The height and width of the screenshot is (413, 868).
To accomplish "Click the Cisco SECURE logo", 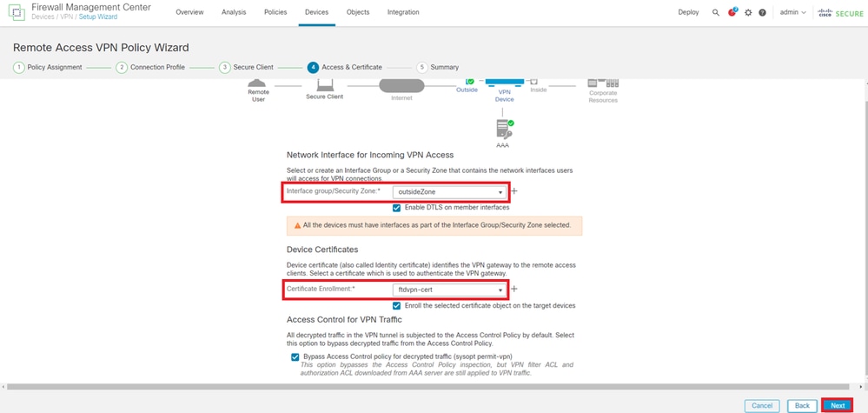I will [840, 12].
